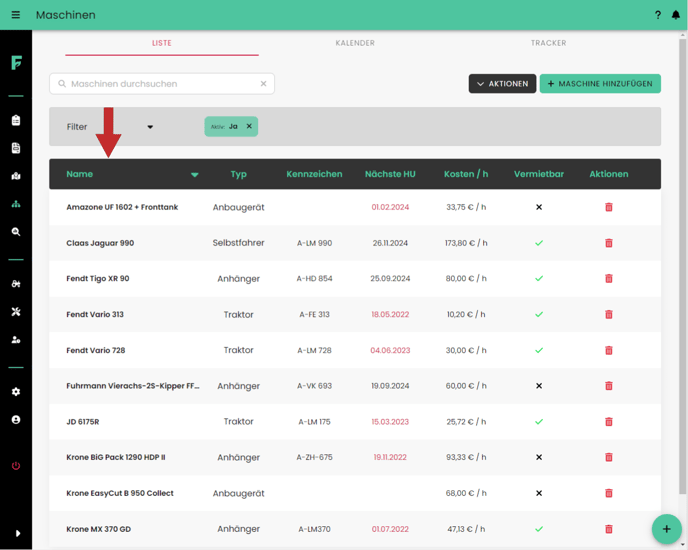
Task: Delete the Krone BiG Pack 1290 row
Action: pos(609,457)
